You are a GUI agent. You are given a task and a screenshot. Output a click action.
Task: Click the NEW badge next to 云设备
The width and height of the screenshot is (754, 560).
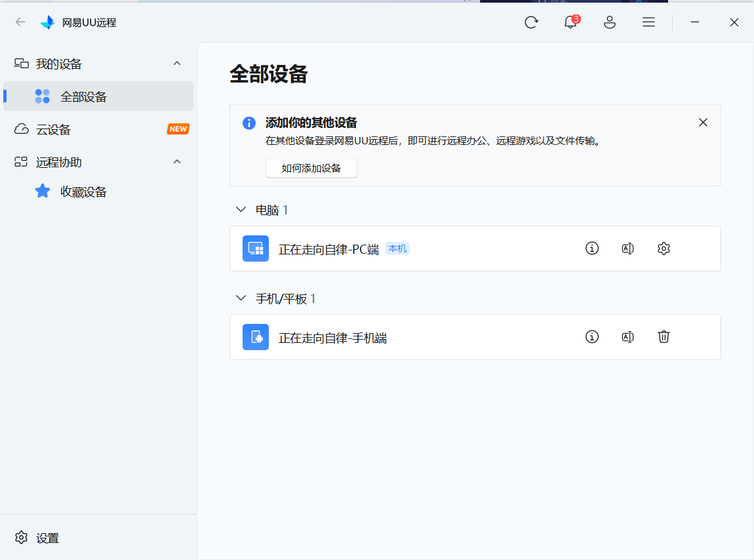coord(178,129)
